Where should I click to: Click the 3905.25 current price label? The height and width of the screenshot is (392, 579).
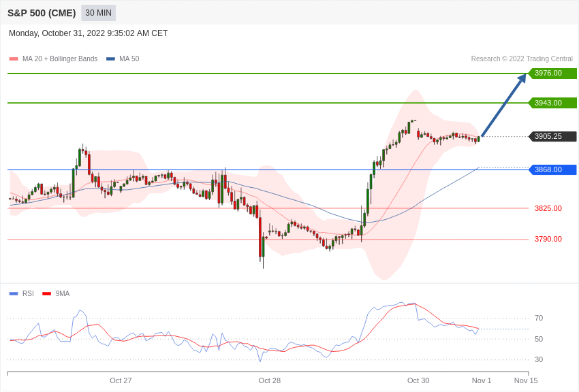tap(553, 136)
